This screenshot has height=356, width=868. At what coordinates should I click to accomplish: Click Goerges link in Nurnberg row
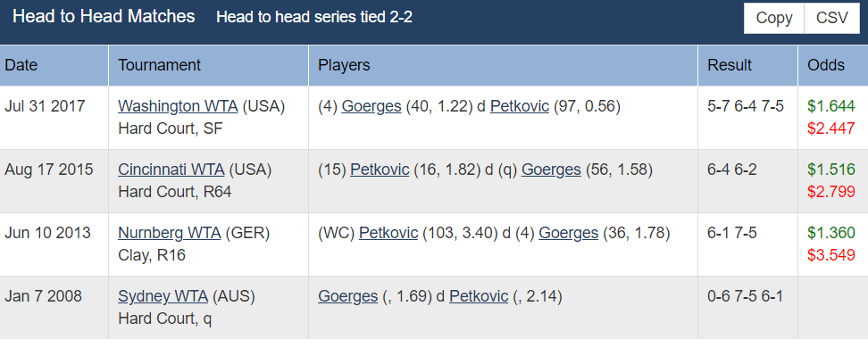coord(569,233)
